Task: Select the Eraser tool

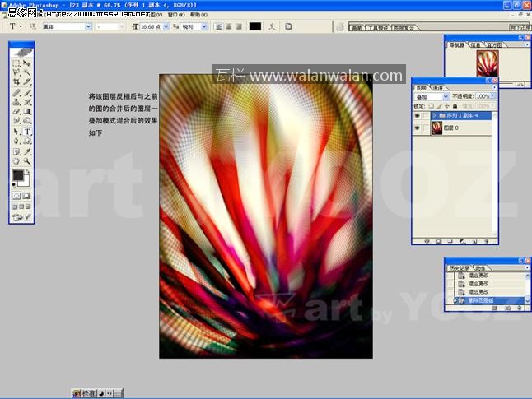Action: click(16, 112)
